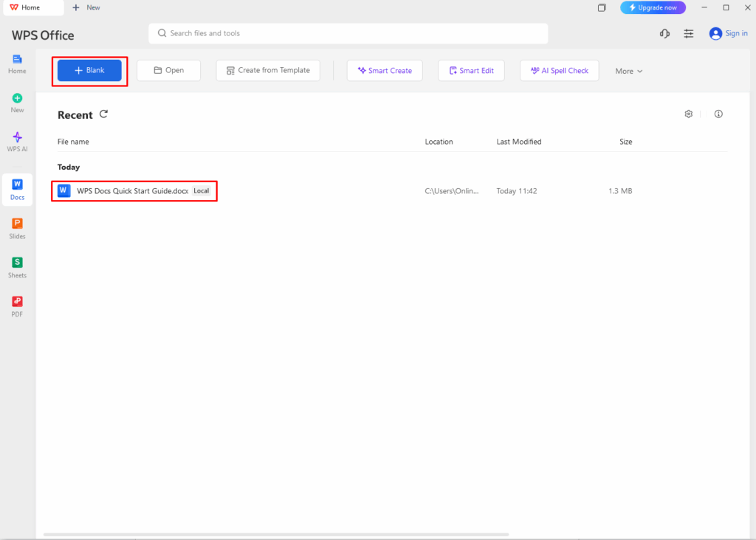This screenshot has height=540, width=756.
Task: Open the filter settings icon near Sign in
Action: tap(688, 33)
